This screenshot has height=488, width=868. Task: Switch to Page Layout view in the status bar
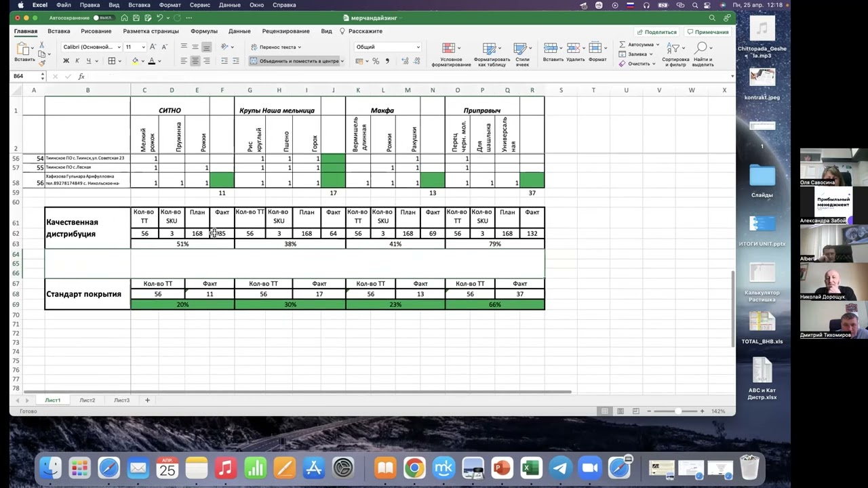(x=620, y=411)
